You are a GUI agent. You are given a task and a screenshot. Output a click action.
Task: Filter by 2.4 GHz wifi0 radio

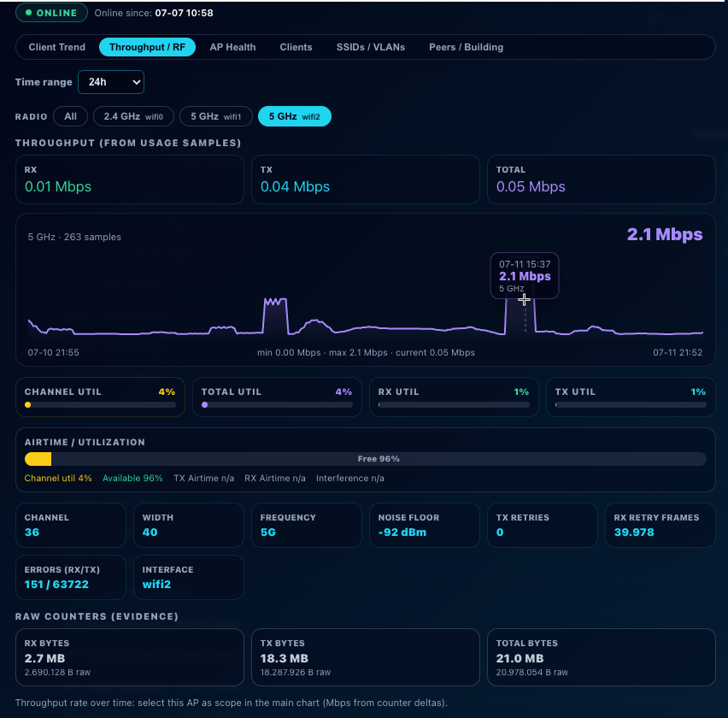point(133,116)
